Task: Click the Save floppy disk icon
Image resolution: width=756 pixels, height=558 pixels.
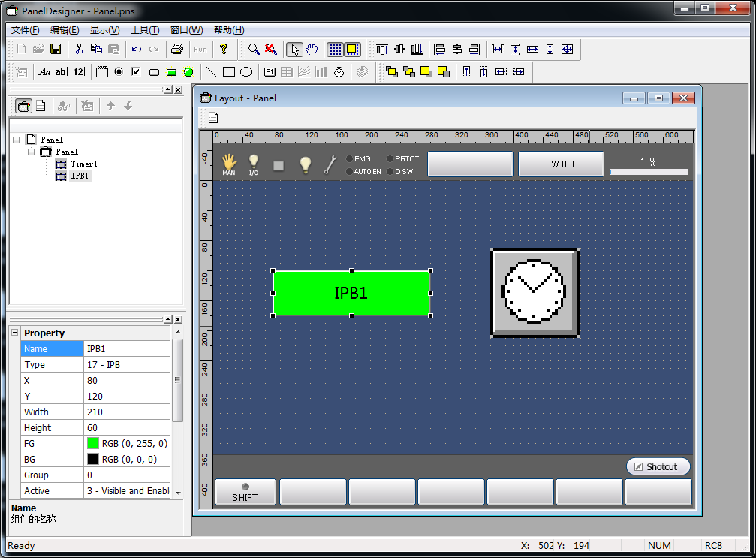Action: click(x=56, y=50)
